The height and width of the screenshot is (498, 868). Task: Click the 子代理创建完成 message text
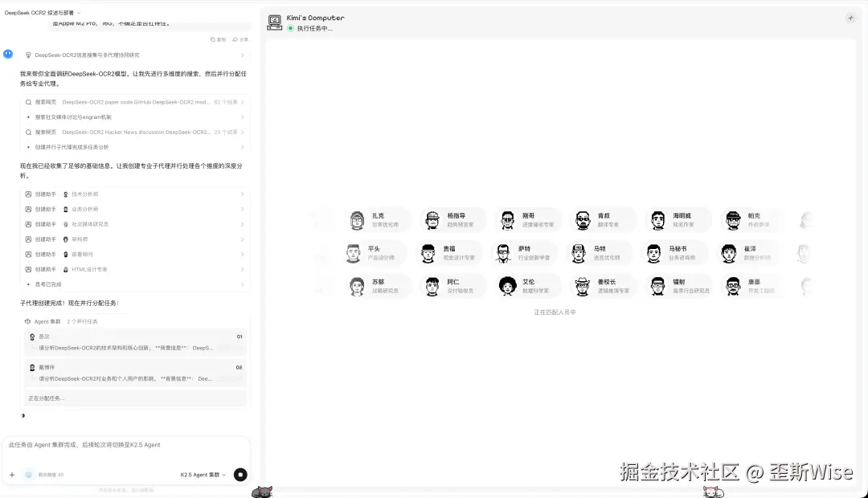point(70,304)
